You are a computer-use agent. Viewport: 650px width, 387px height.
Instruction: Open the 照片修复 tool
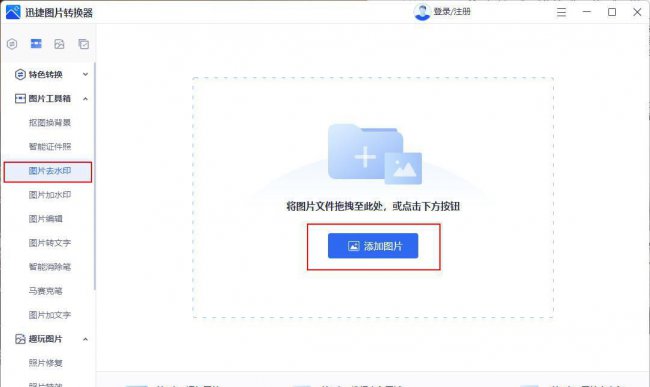[46, 363]
